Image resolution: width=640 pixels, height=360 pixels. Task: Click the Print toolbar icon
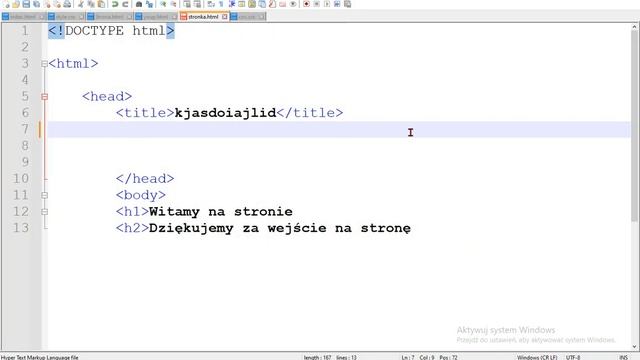(67, 4)
